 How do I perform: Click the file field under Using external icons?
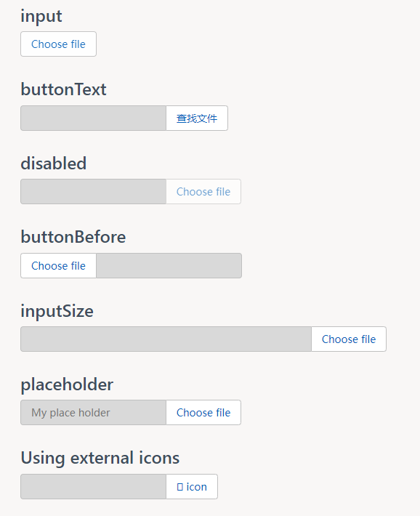click(x=94, y=486)
